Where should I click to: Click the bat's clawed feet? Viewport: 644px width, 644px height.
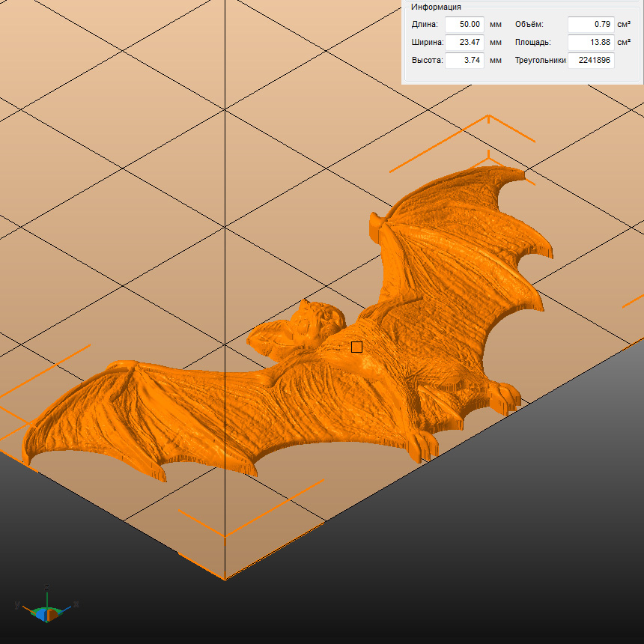pos(423,446)
